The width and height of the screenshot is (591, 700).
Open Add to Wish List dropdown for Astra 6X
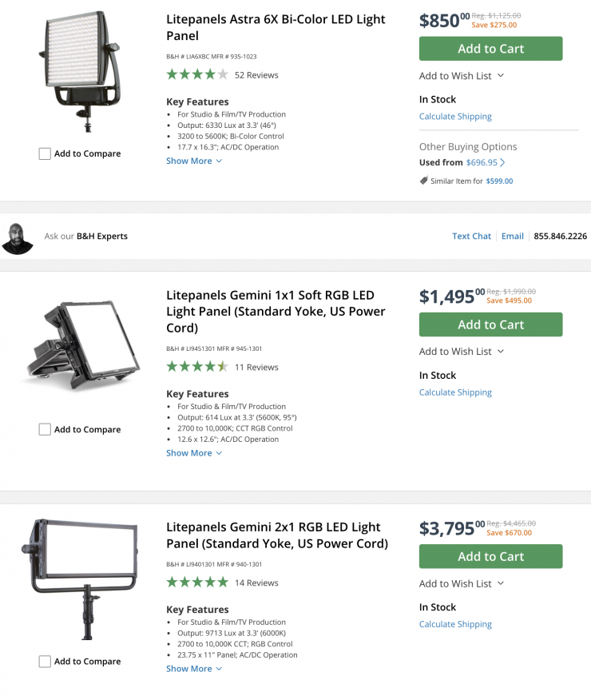pyautogui.click(x=462, y=76)
